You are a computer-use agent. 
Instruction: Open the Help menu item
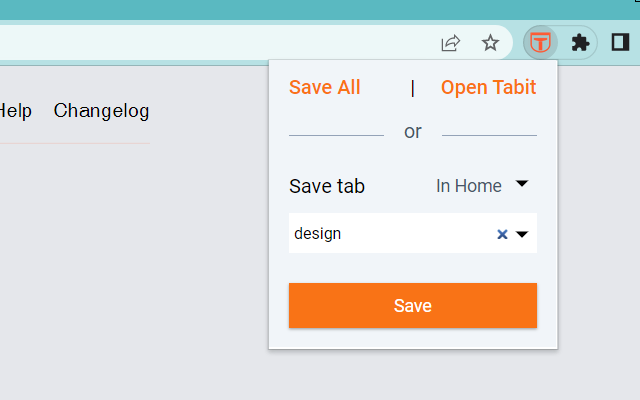[15, 110]
